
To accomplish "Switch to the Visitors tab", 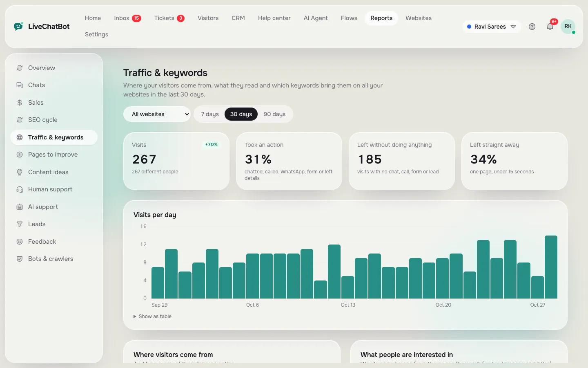I will click(x=208, y=18).
